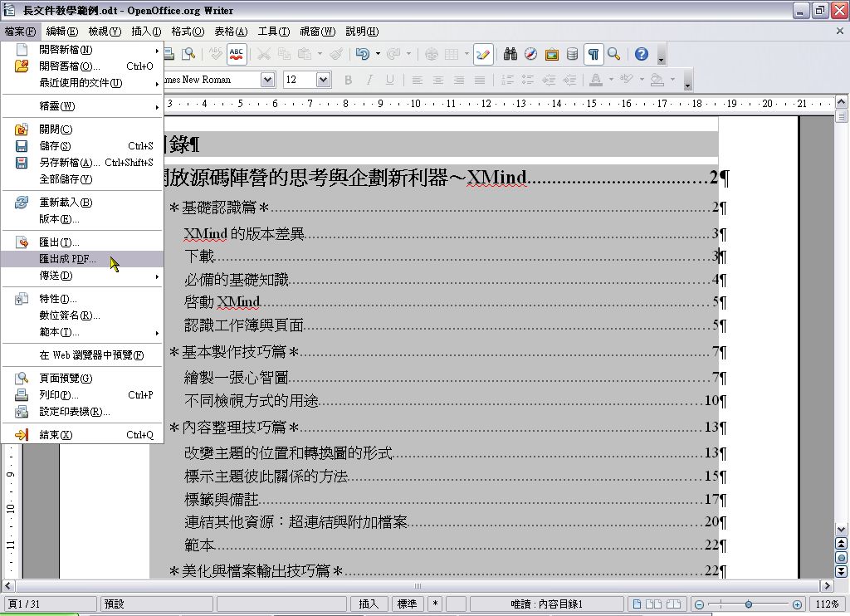Open Background Color dropdown arrow

672,81
